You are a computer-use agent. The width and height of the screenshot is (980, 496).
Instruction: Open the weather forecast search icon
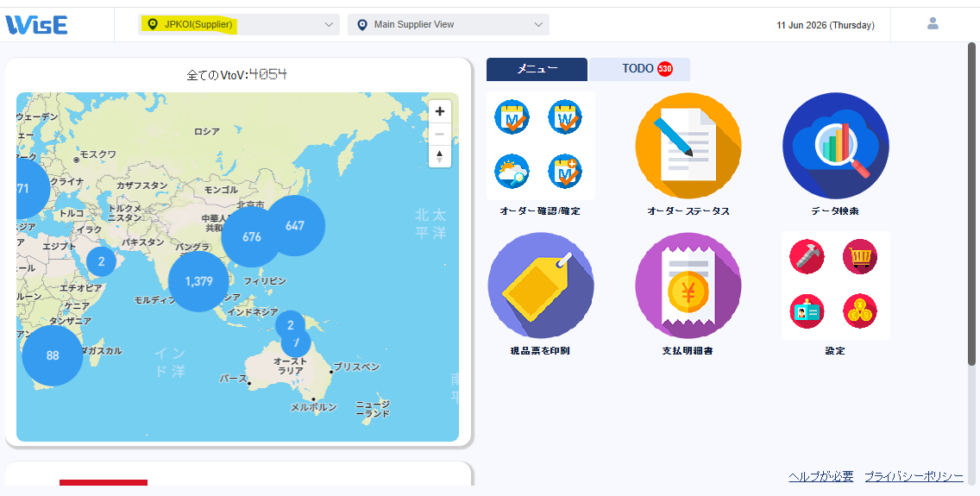(512, 171)
